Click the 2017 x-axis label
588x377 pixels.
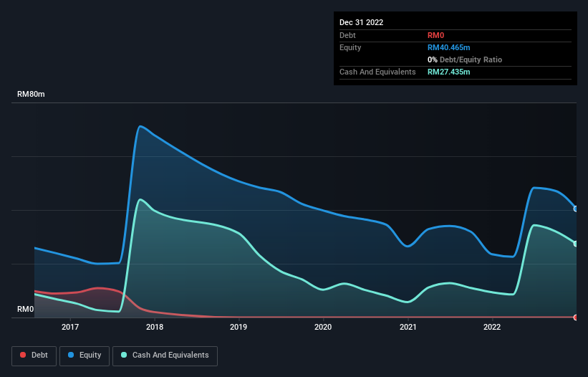click(70, 327)
